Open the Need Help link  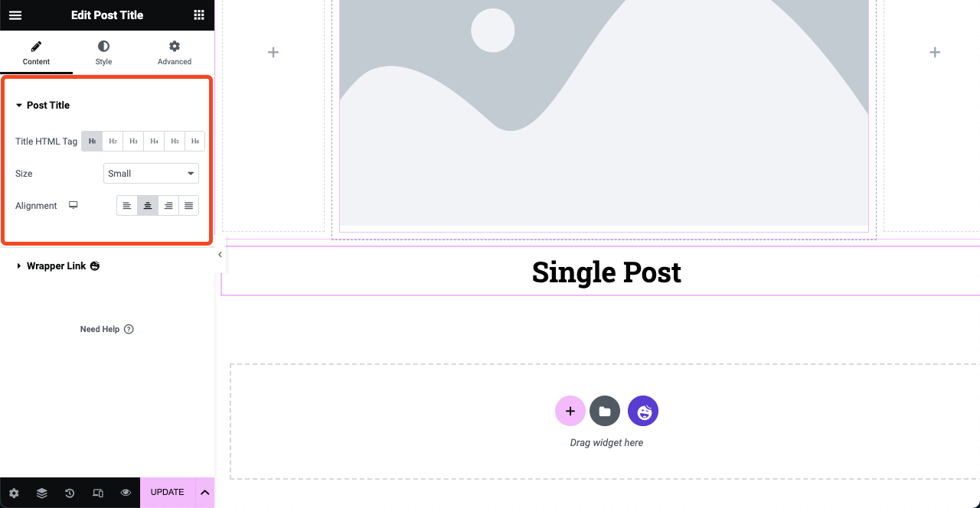(x=106, y=330)
